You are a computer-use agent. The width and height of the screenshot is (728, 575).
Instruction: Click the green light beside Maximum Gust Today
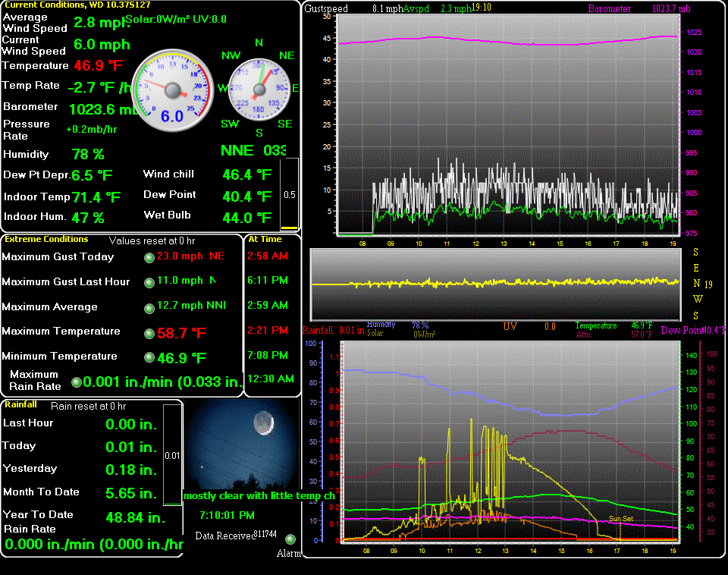point(149,257)
